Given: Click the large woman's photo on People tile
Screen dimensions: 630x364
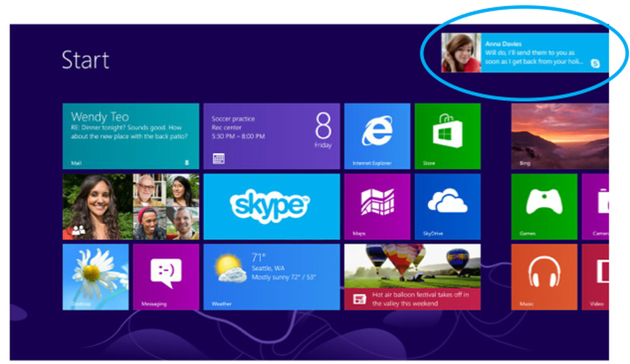Looking at the screenshot, I should pos(98,207).
